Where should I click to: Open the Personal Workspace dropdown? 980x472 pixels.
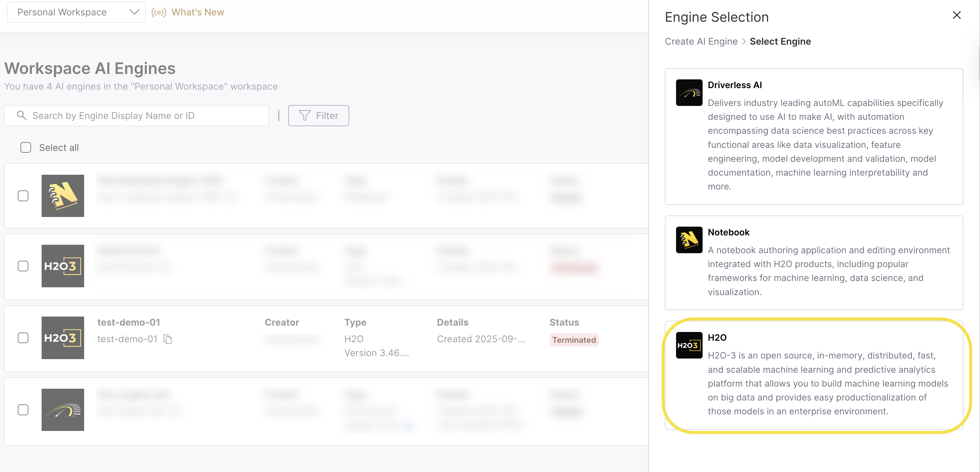(x=76, y=12)
